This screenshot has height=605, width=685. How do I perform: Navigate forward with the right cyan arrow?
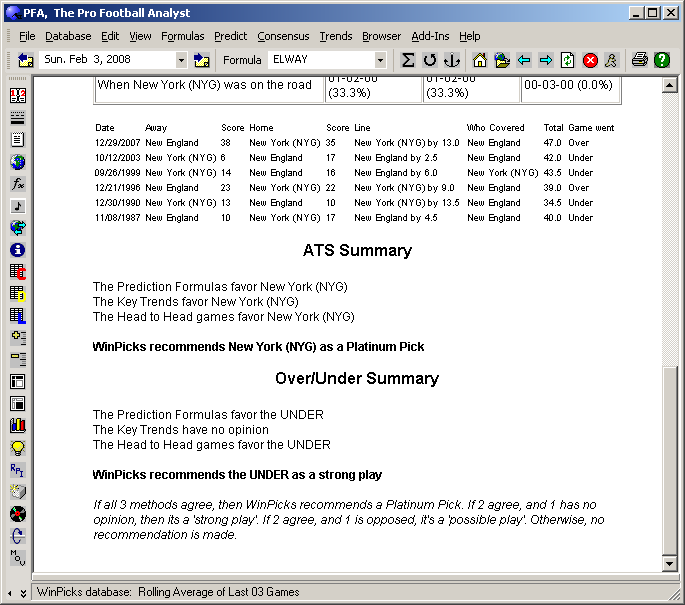pyautogui.click(x=546, y=60)
